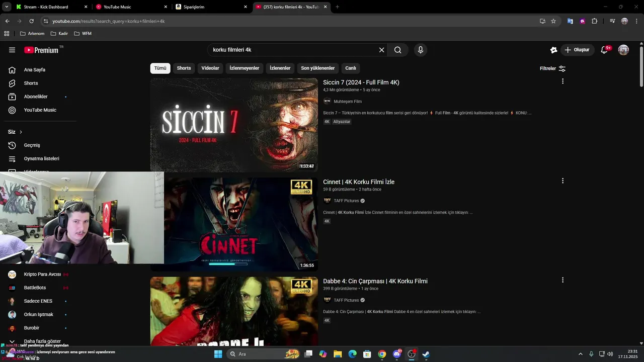Open a new browser tab
The image size is (644, 362).
pyautogui.click(x=337, y=7)
